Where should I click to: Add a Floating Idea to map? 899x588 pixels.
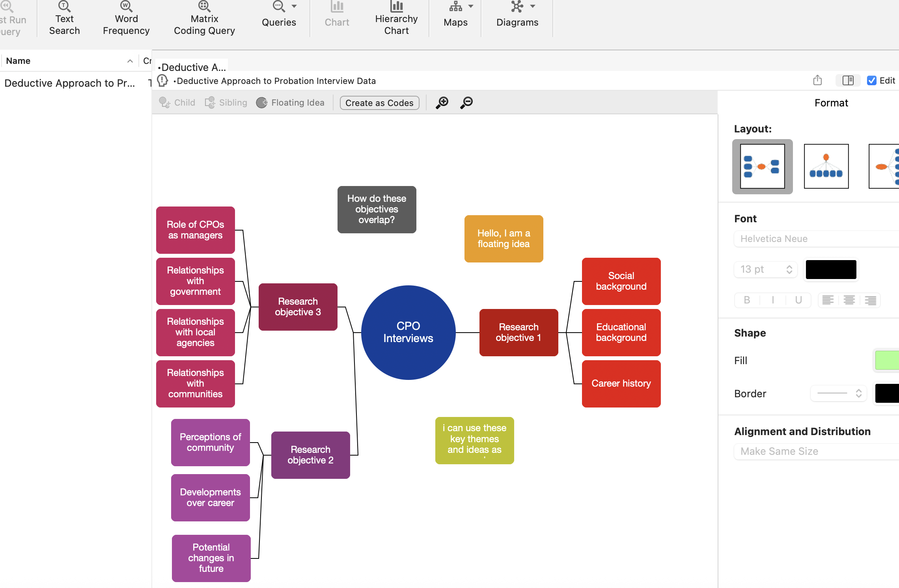point(291,103)
